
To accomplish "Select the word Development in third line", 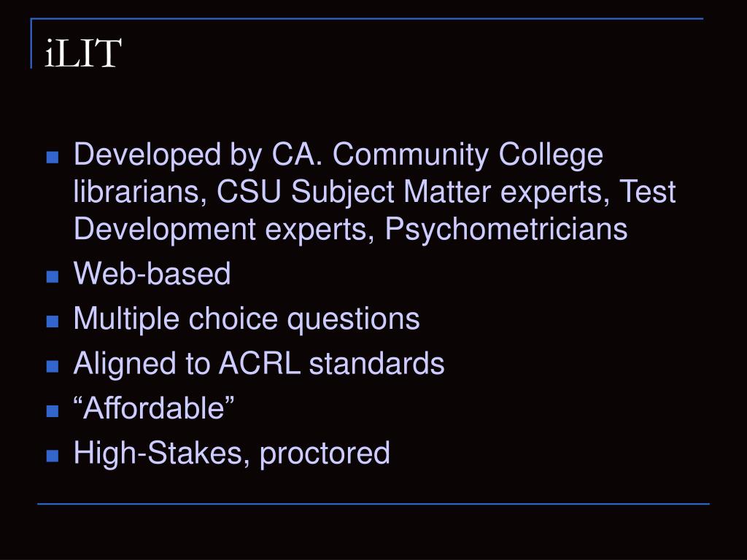I will coord(165,229).
